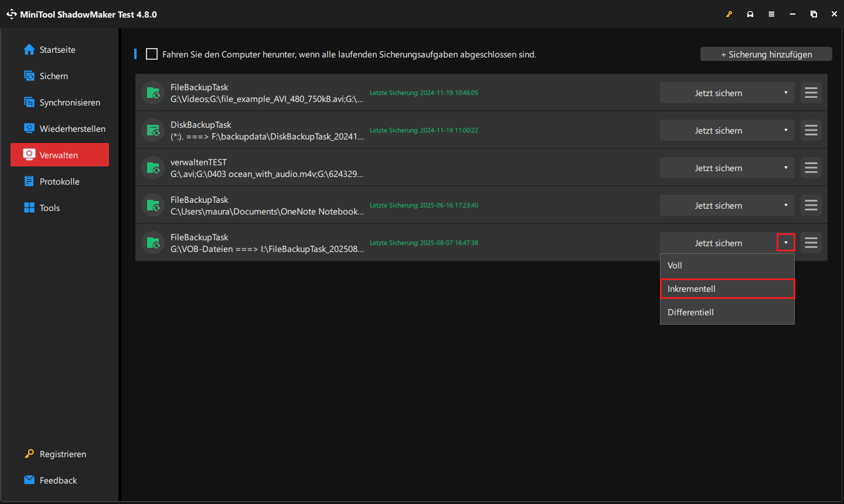Choose Differentiell from backup type menu
844x504 pixels.
click(727, 312)
